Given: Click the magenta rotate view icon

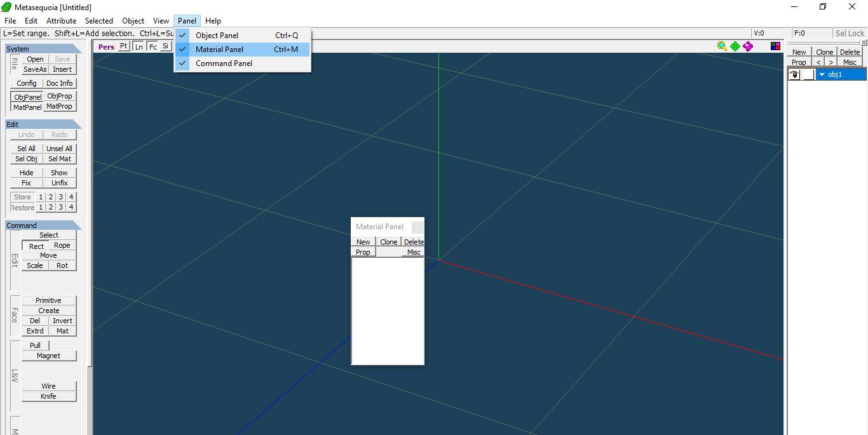Looking at the screenshot, I should [x=748, y=46].
